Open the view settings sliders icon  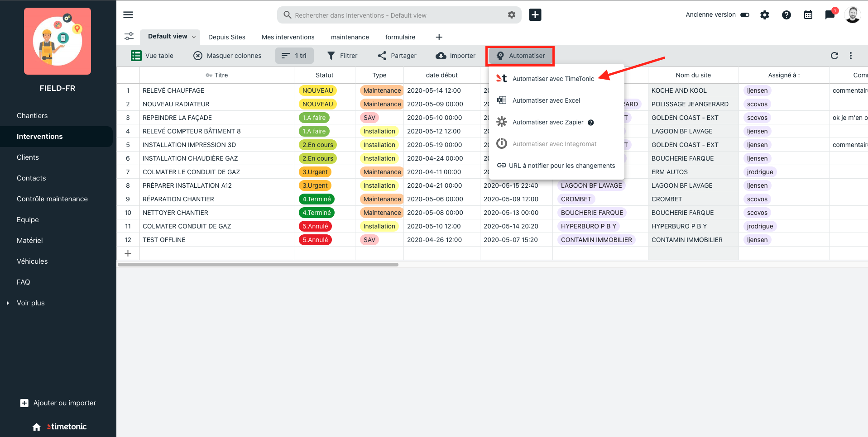(129, 36)
